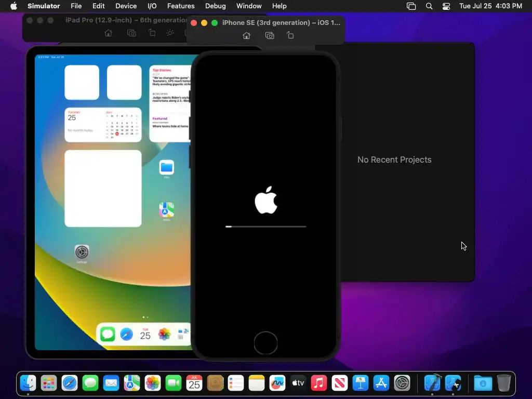Screen dimensions: 532x399
Task: Open Reminders from the Dock
Action: tap(236, 383)
